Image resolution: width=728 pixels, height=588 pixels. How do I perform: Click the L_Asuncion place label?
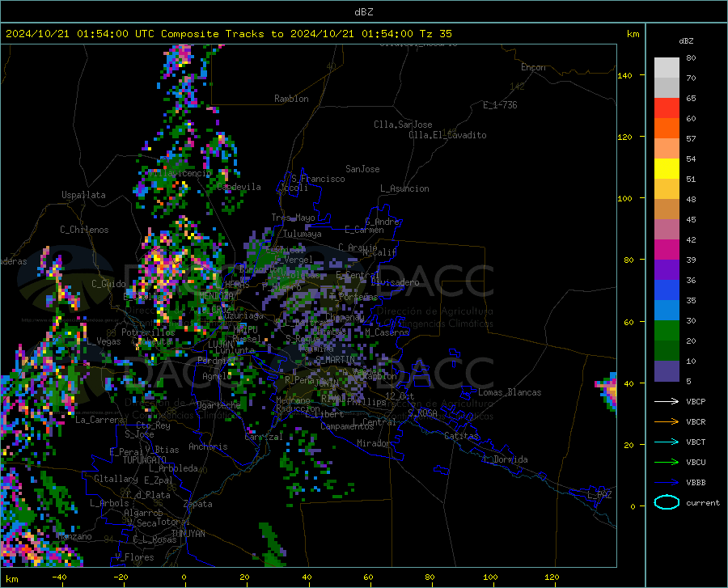pyautogui.click(x=404, y=188)
